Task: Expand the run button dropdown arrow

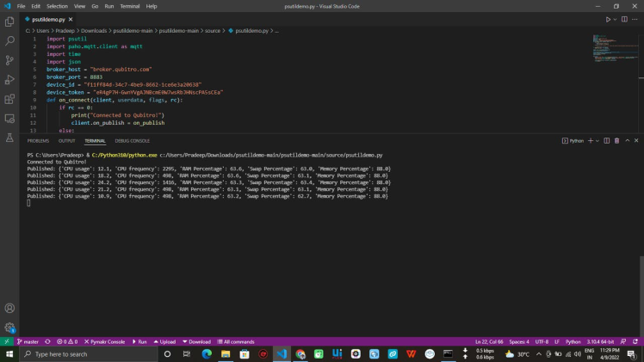Action: [x=616, y=19]
